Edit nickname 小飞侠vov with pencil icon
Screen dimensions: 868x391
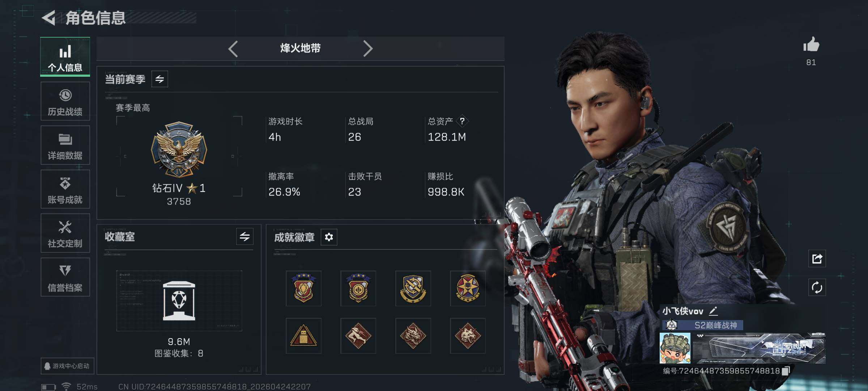(713, 311)
